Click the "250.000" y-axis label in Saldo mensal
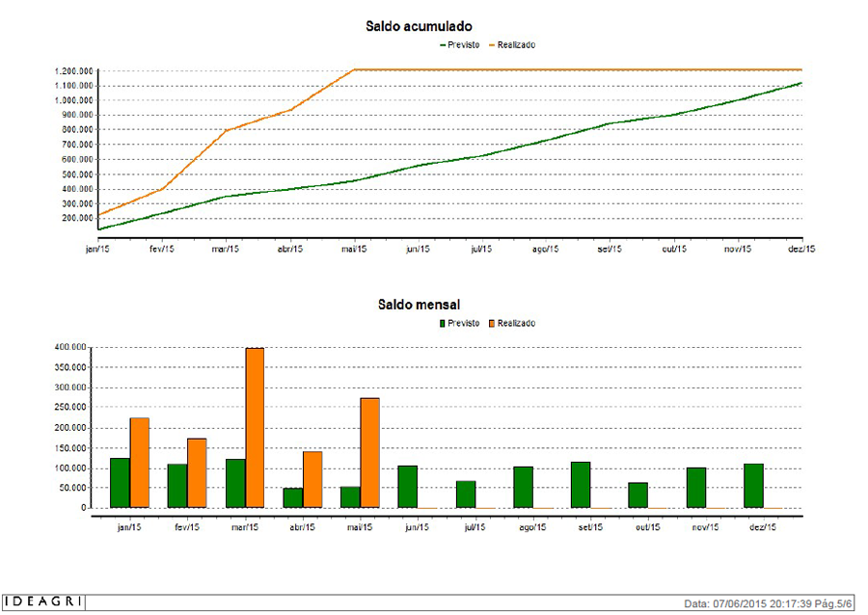This screenshot has width=868, height=615. [x=70, y=408]
